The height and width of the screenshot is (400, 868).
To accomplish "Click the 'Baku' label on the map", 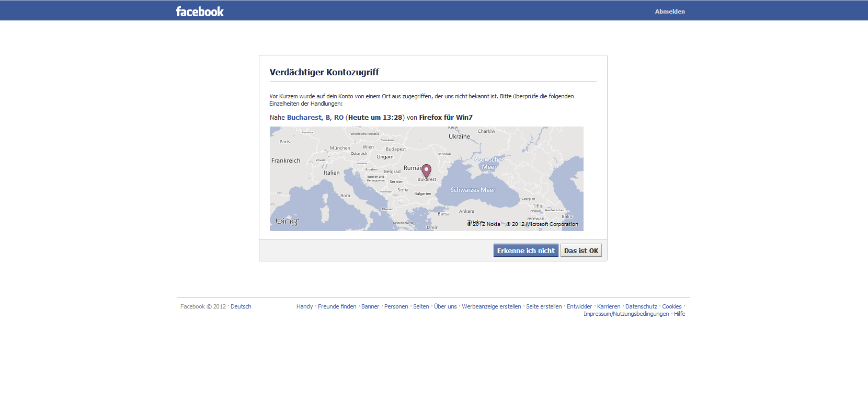I will pyautogui.click(x=567, y=216).
